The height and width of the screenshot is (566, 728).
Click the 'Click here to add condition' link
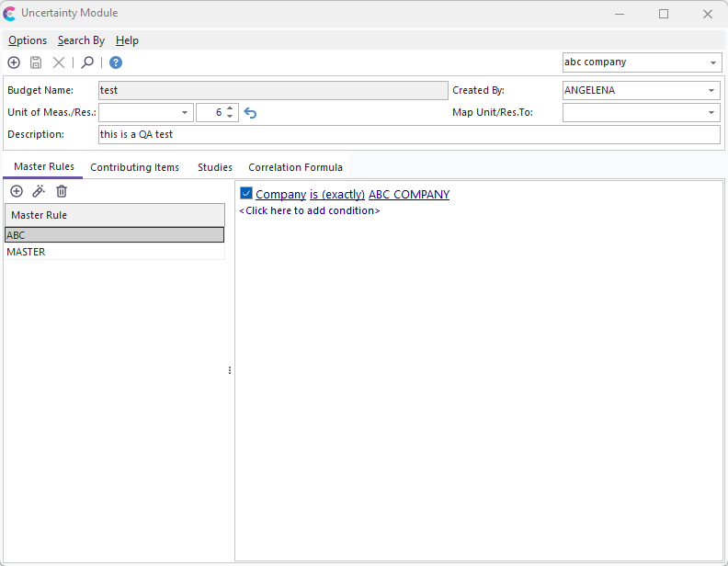[310, 210]
